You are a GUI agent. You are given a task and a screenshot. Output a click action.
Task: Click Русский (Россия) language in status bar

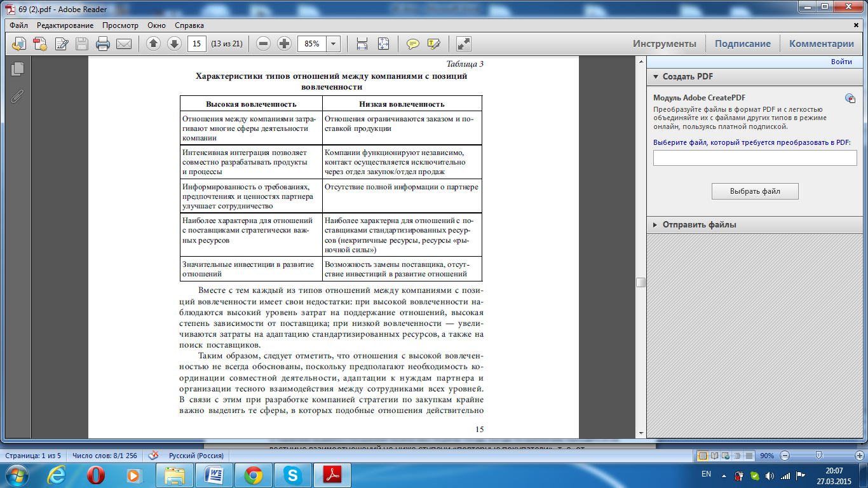tap(196, 456)
